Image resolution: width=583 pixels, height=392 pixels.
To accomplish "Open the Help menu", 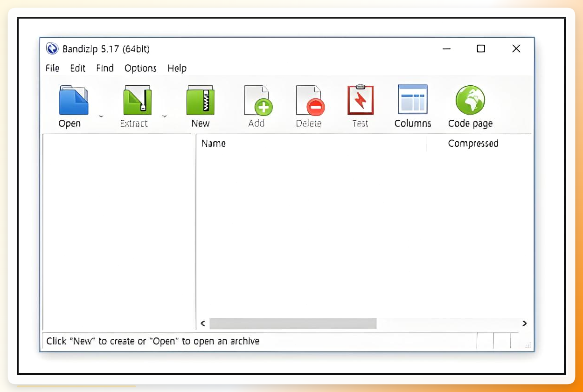I will [177, 68].
